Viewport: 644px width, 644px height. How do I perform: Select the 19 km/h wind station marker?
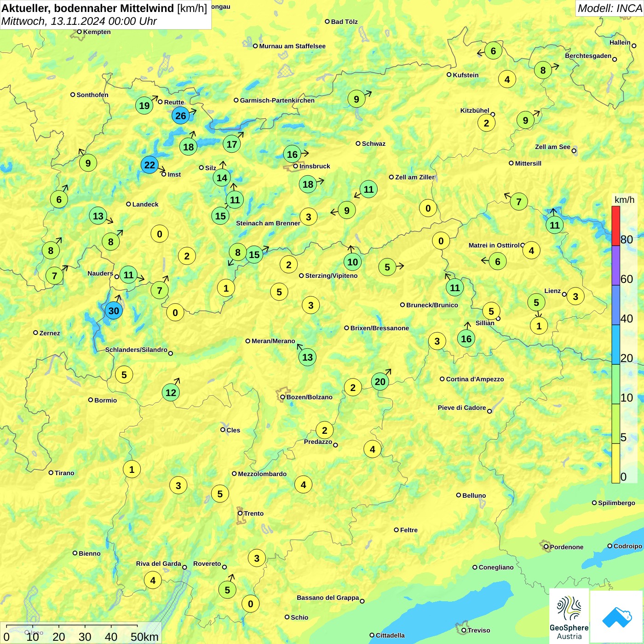click(144, 106)
